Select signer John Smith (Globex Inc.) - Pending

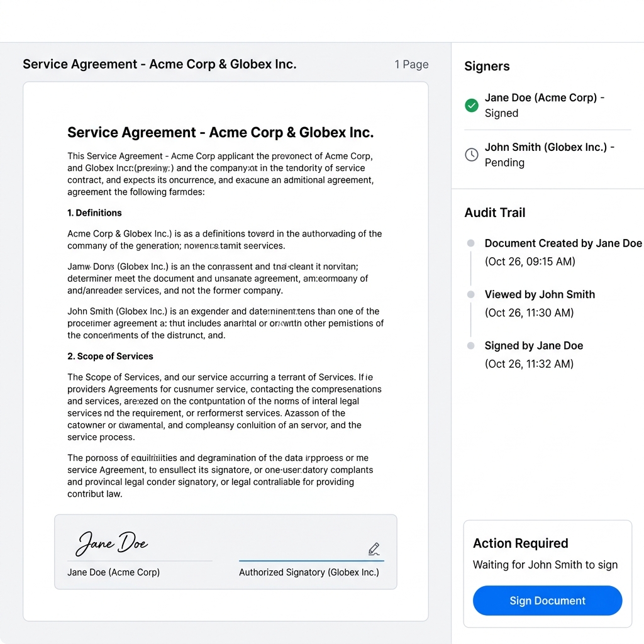548,155
